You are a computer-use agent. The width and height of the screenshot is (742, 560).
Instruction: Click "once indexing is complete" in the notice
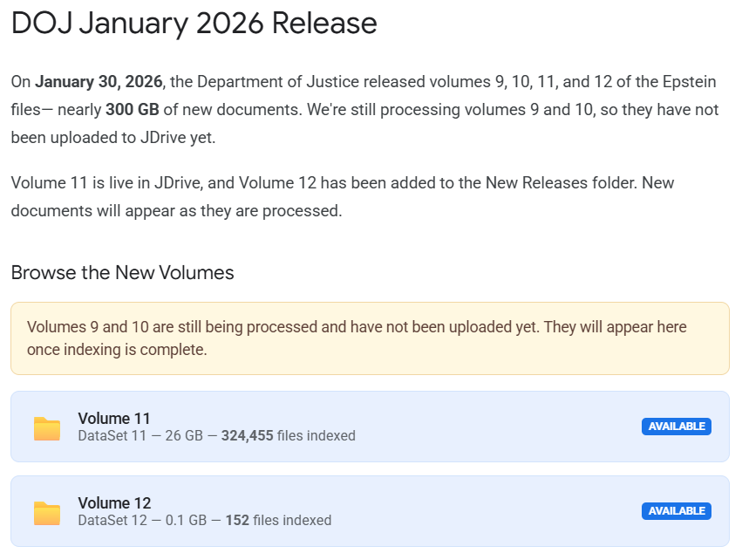click(x=117, y=350)
